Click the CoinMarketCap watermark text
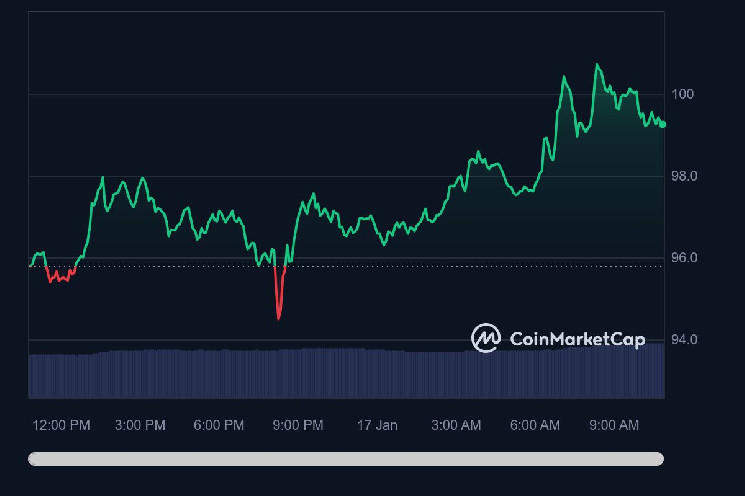This screenshot has width=745, height=496. pos(577,339)
